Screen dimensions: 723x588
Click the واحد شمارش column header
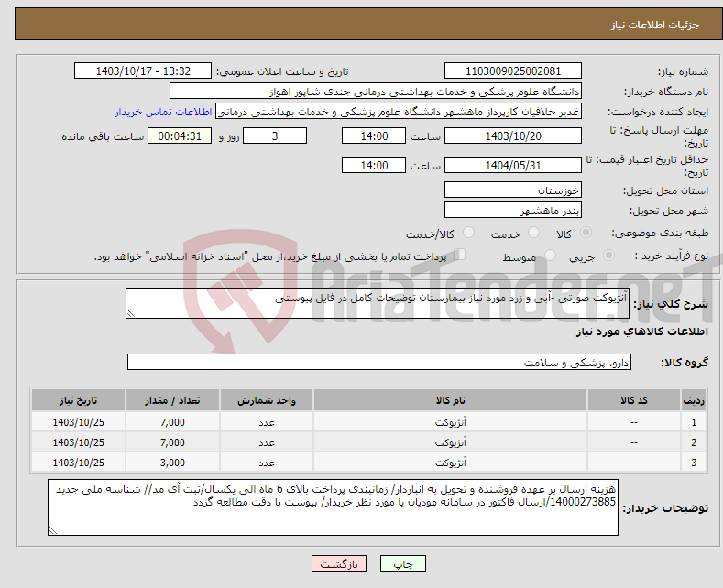click(x=267, y=400)
